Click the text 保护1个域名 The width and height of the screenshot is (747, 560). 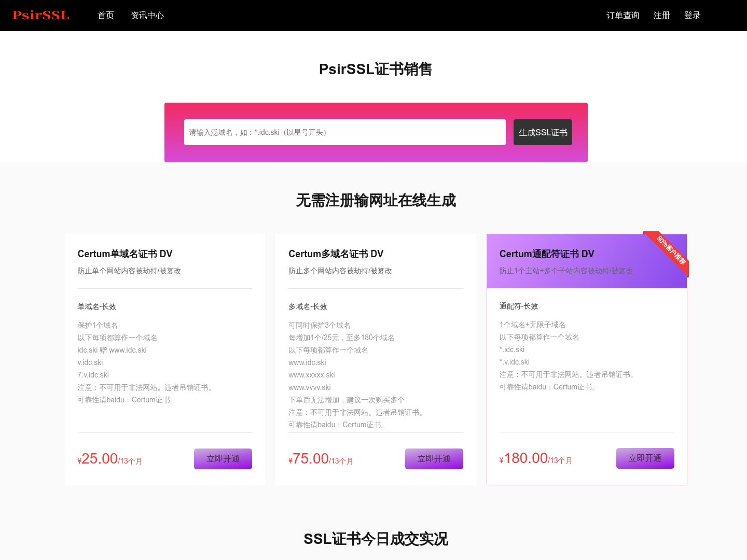coord(98,325)
